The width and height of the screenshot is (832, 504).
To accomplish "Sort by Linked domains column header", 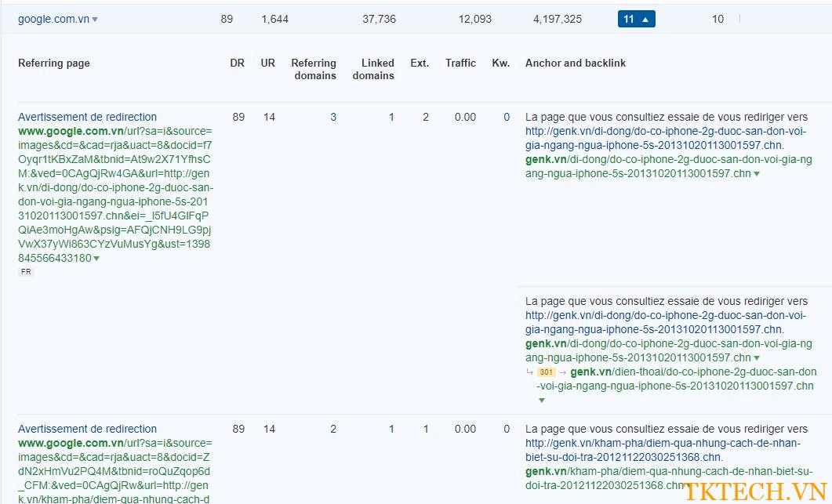I will (x=373, y=70).
